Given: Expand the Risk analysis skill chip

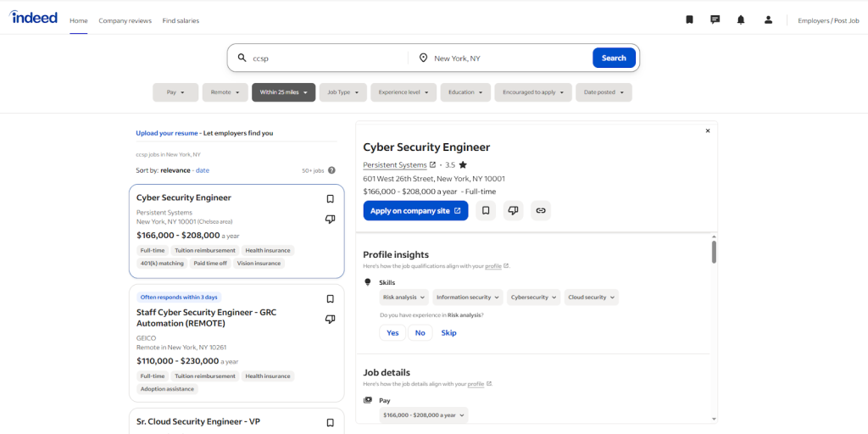Looking at the screenshot, I should click(x=403, y=298).
